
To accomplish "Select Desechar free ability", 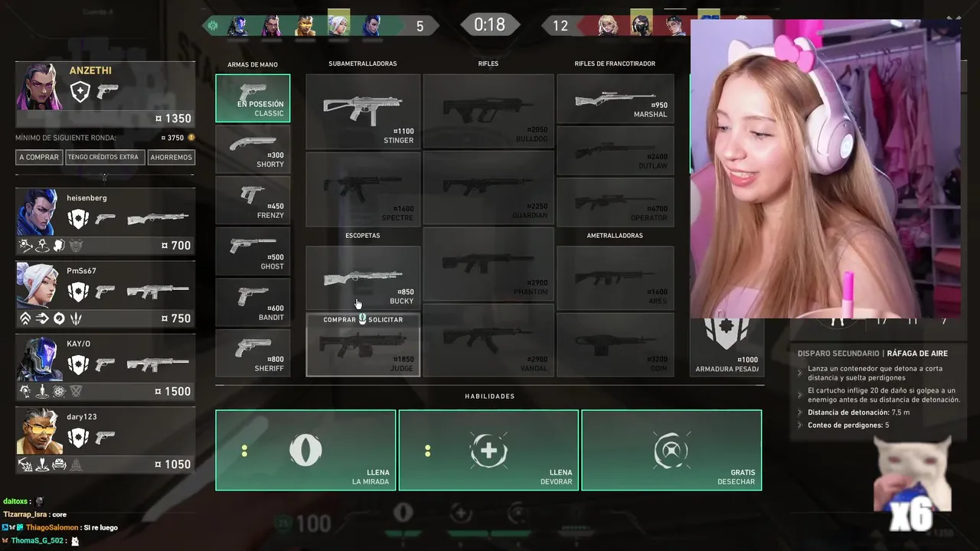I will [x=671, y=450].
